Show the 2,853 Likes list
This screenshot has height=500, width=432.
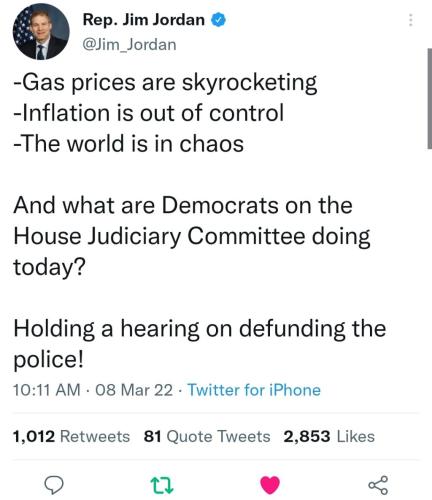pyautogui.click(x=329, y=436)
